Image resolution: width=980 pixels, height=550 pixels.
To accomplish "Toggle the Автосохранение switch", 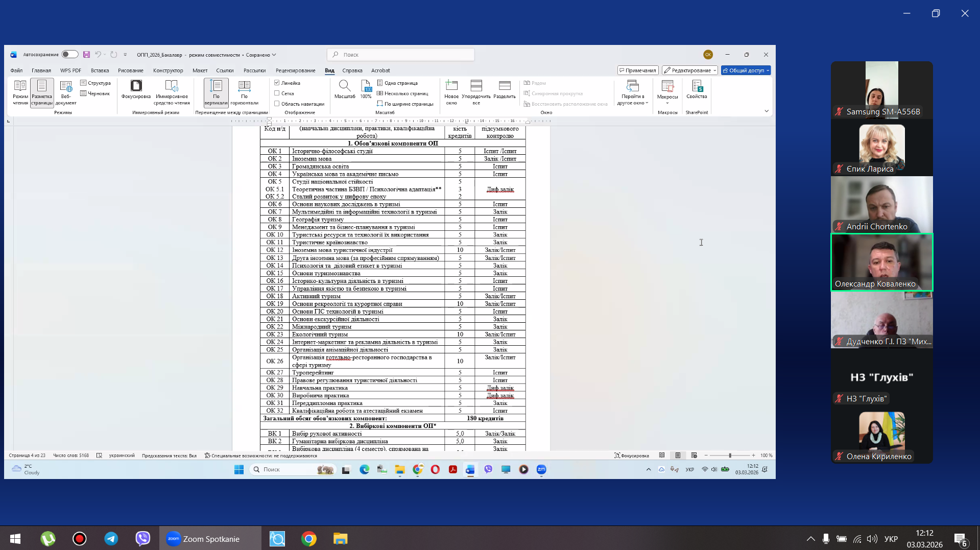I will (69, 55).
